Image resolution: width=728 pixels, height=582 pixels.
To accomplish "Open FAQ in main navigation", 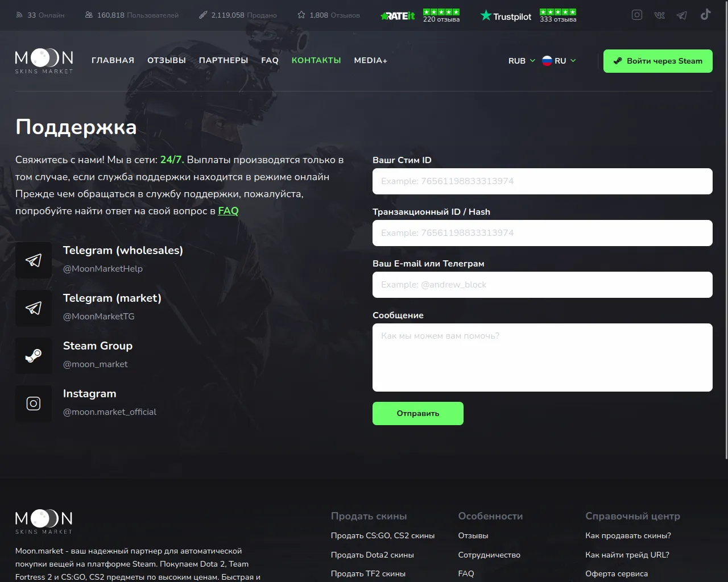I will click(270, 60).
